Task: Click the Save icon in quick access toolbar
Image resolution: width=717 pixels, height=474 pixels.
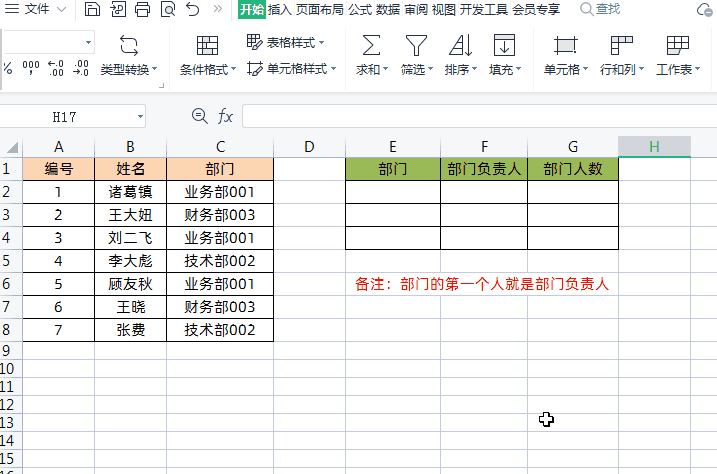Action: click(x=92, y=10)
